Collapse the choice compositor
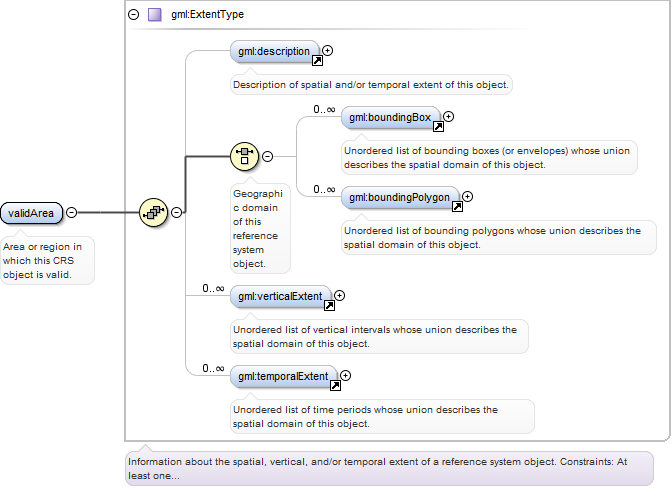This screenshot has height=489, width=672. [267, 156]
